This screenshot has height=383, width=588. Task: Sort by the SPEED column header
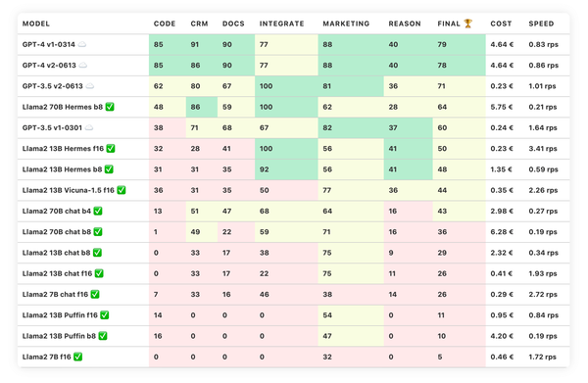point(541,24)
